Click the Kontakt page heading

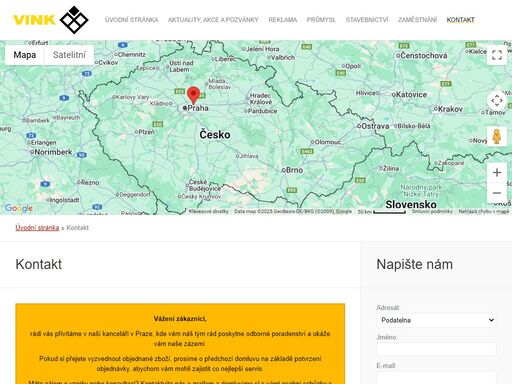tap(39, 264)
